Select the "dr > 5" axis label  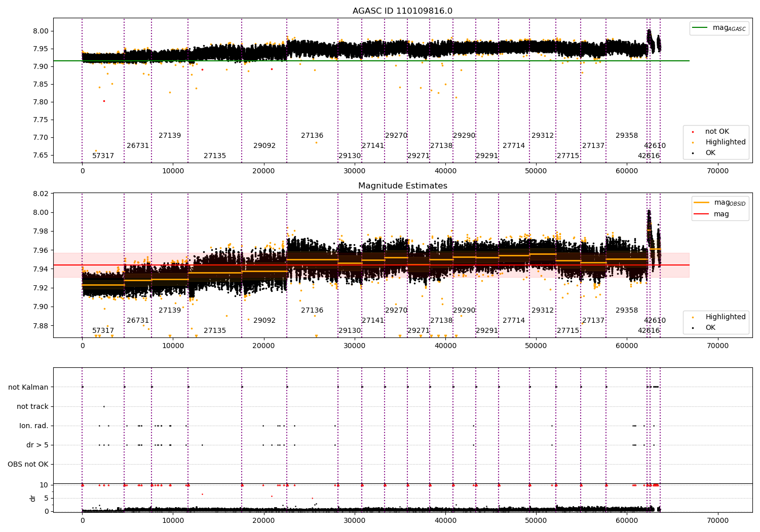(x=37, y=445)
